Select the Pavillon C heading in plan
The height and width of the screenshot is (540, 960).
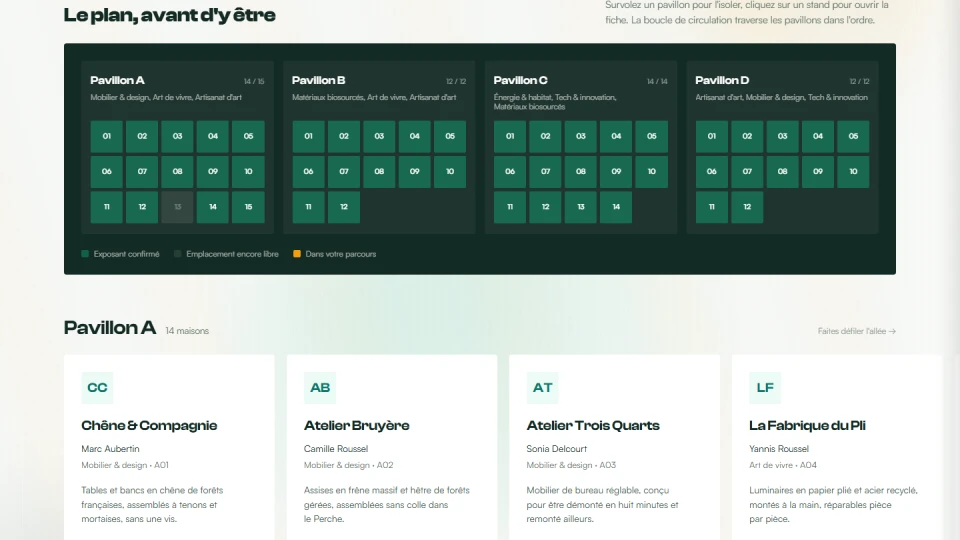point(520,80)
